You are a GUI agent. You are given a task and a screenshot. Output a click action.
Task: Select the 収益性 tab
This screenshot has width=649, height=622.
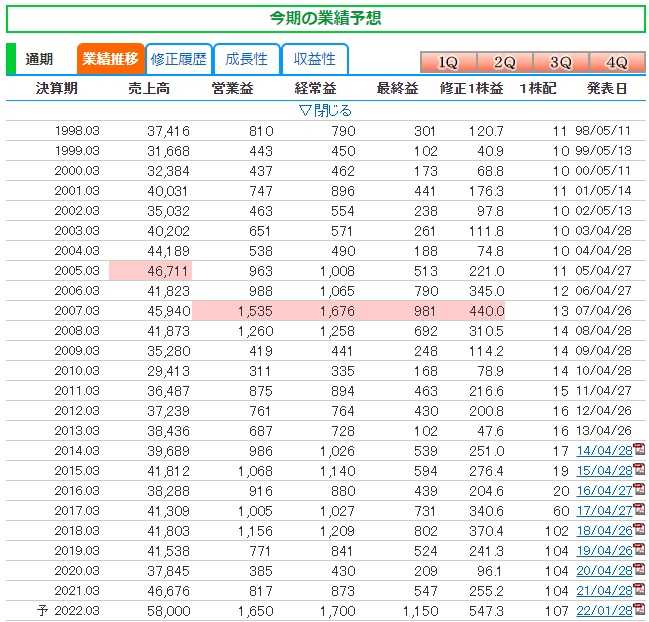click(314, 59)
